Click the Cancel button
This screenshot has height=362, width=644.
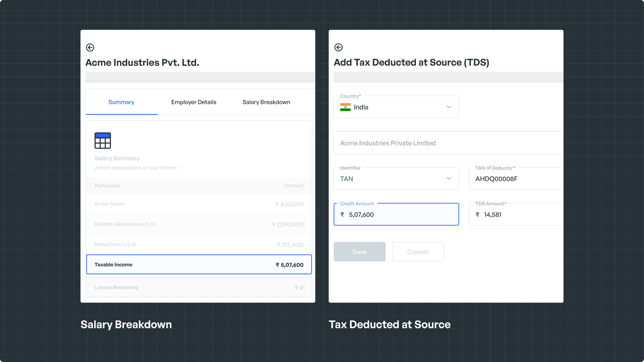click(x=418, y=252)
